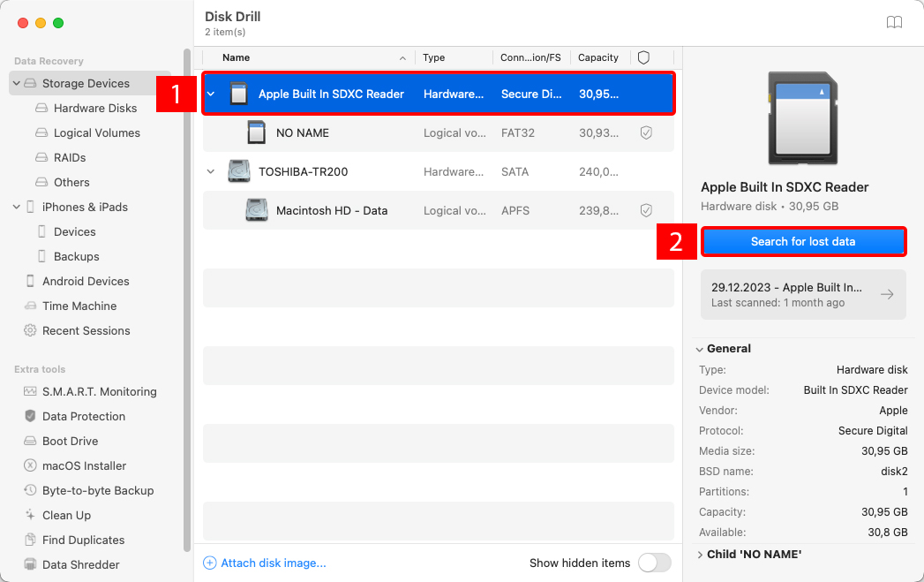The image size is (924, 582).
Task: Select Time Machine in the sidebar
Action: click(79, 306)
